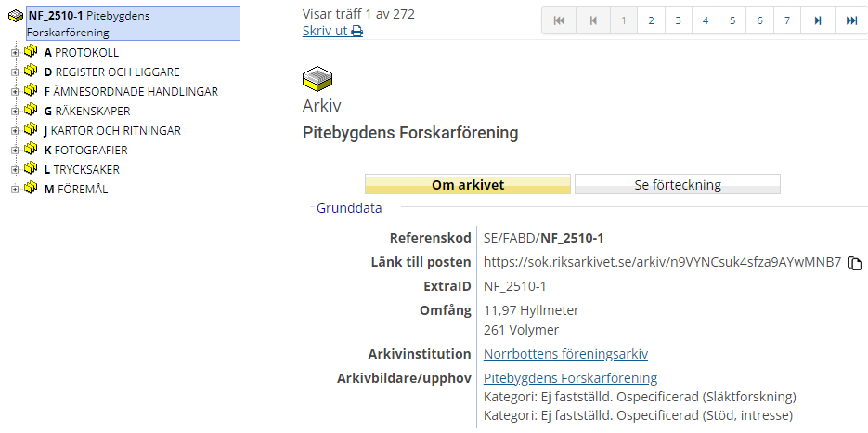Switch to the Se förteckning tab
868x433 pixels.
coord(677,185)
